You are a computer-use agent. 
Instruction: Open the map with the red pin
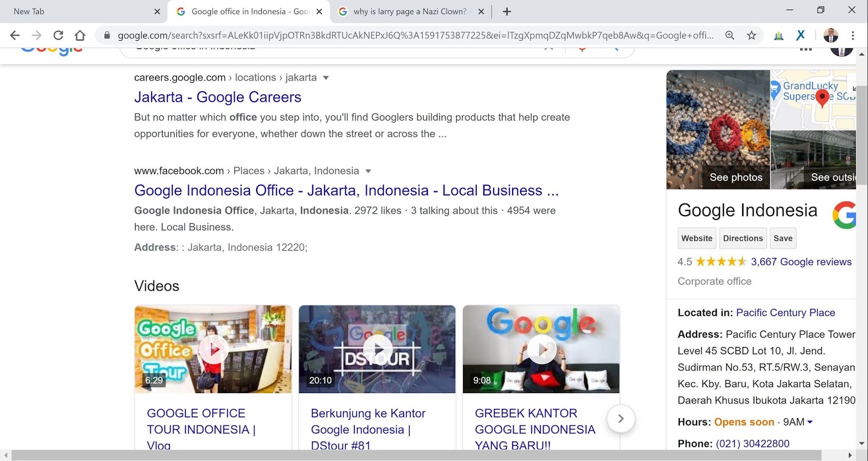813,100
